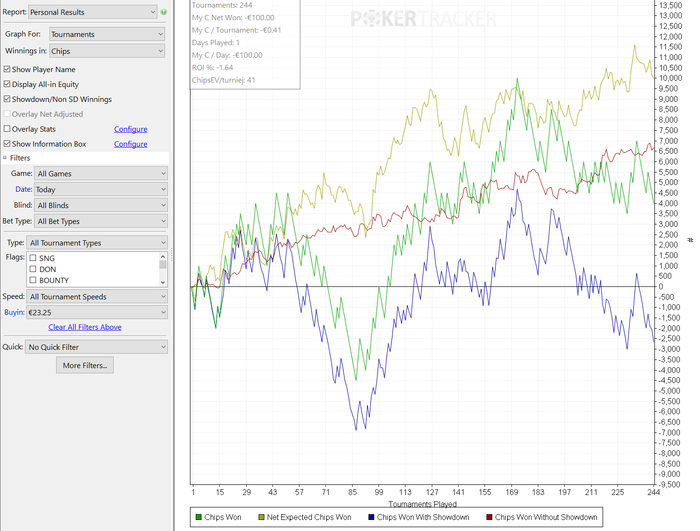Image resolution: width=700 pixels, height=531 pixels.
Task: Click the Flags list scroll up arrow
Action: point(163,256)
